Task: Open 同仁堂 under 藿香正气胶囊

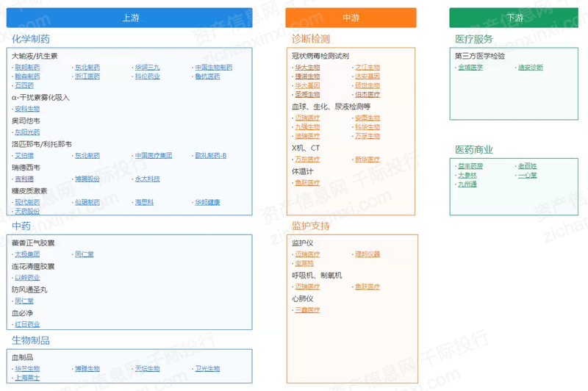Action: pos(85,254)
